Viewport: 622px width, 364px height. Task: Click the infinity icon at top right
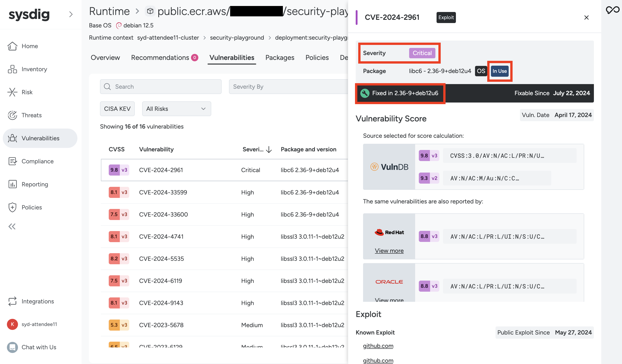(x=612, y=10)
